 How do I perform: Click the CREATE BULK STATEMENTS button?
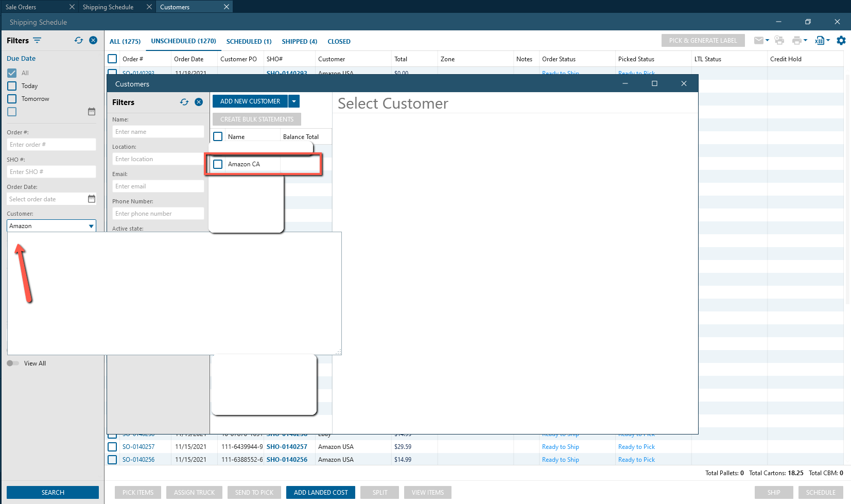[x=257, y=119]
